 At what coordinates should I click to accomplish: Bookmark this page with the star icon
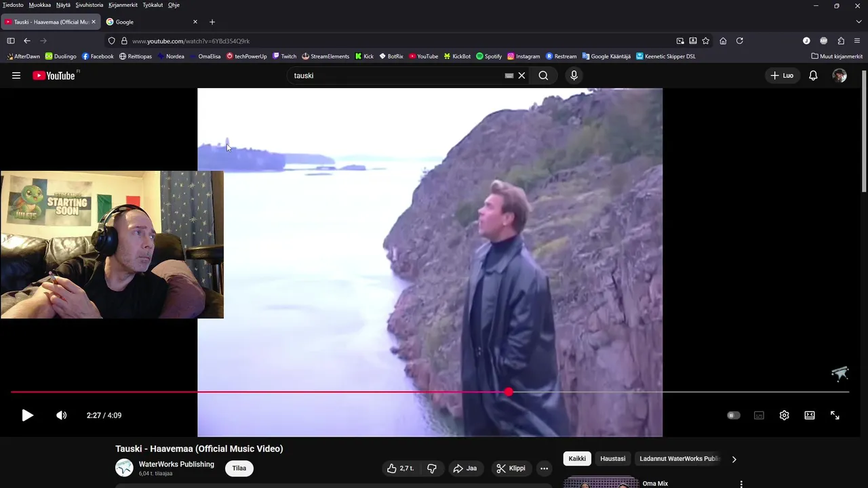pos(706,41)
